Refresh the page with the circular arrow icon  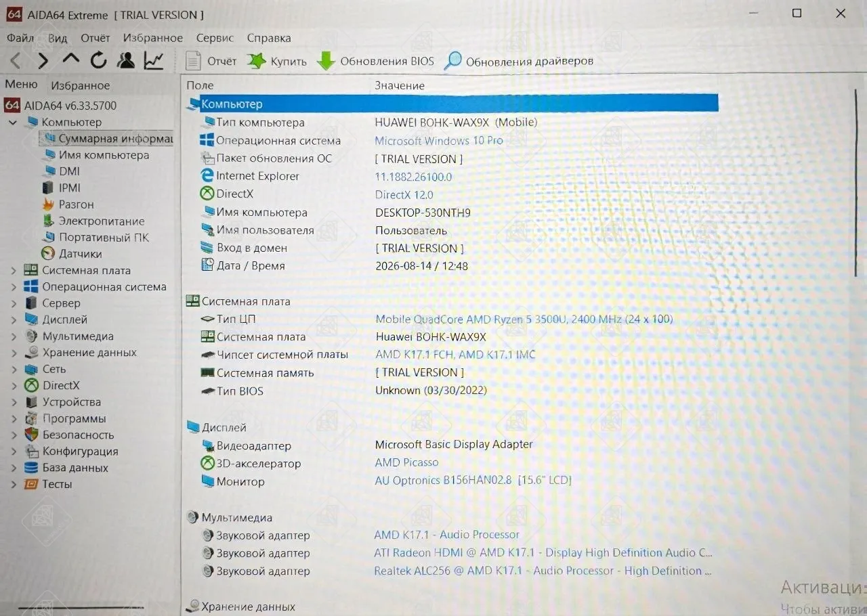tap(99, 61)
